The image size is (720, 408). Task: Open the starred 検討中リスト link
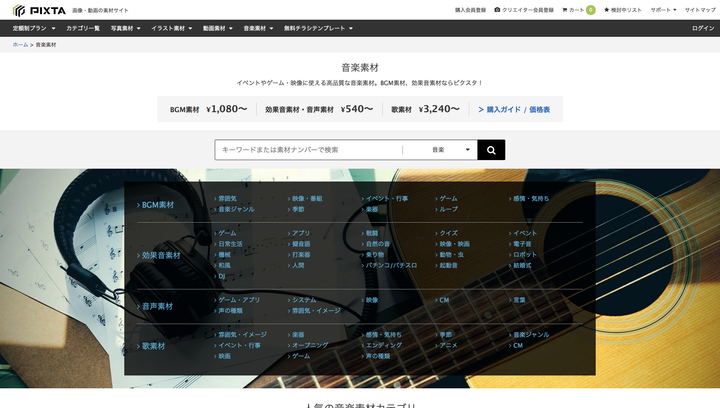[623, 10]
